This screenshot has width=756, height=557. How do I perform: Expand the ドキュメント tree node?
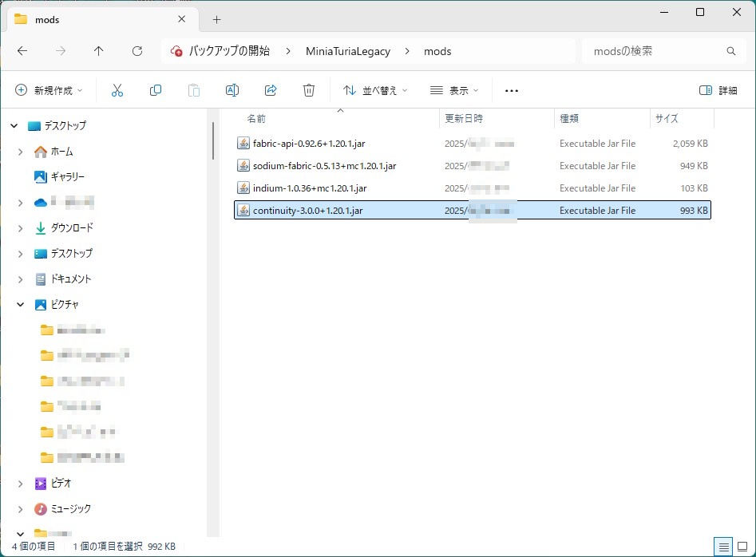(20, 279)
